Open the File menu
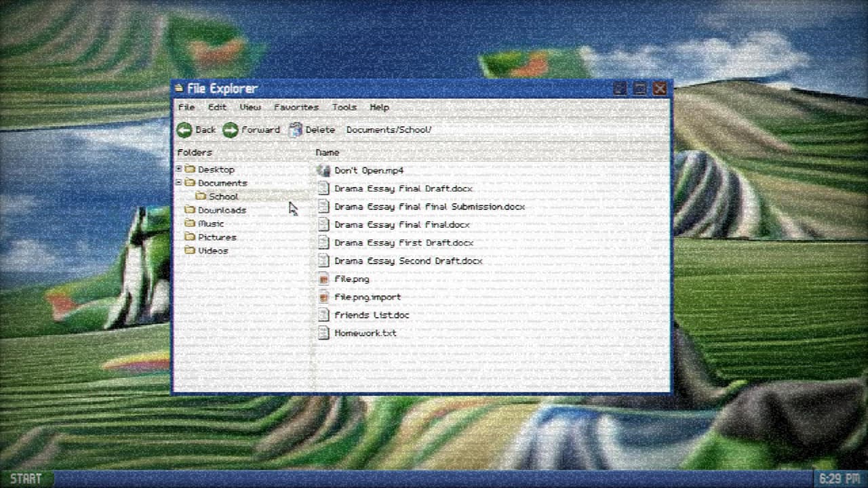Image resolution: width=868 pixels, height=488 pixels. pyautogui.click(x=186, y=107)
